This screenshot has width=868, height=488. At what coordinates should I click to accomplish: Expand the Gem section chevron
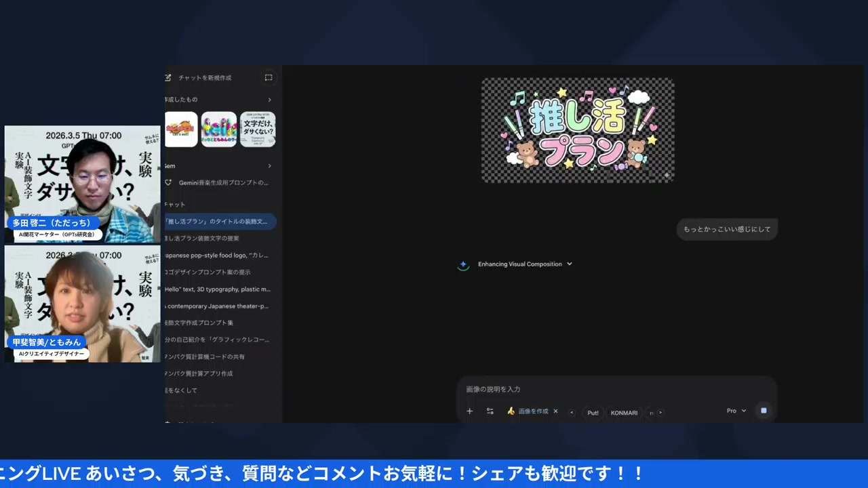pyautogui.click(x=269, y=165)
